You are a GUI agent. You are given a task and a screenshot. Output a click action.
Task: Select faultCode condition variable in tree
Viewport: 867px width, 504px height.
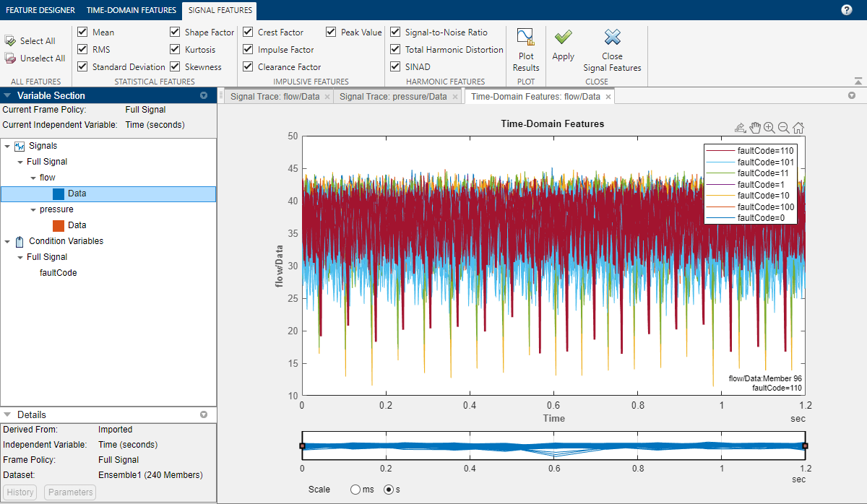58,273
